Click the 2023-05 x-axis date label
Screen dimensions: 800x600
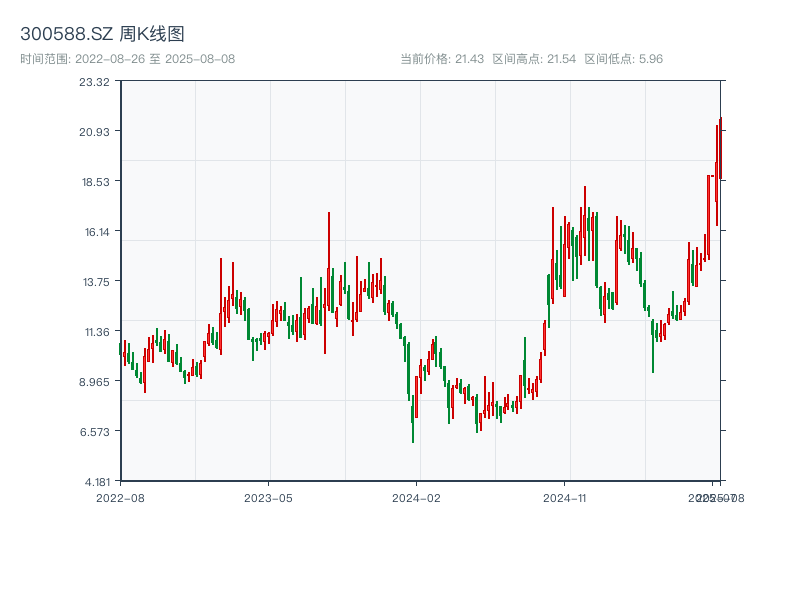[x=268, y=497]
